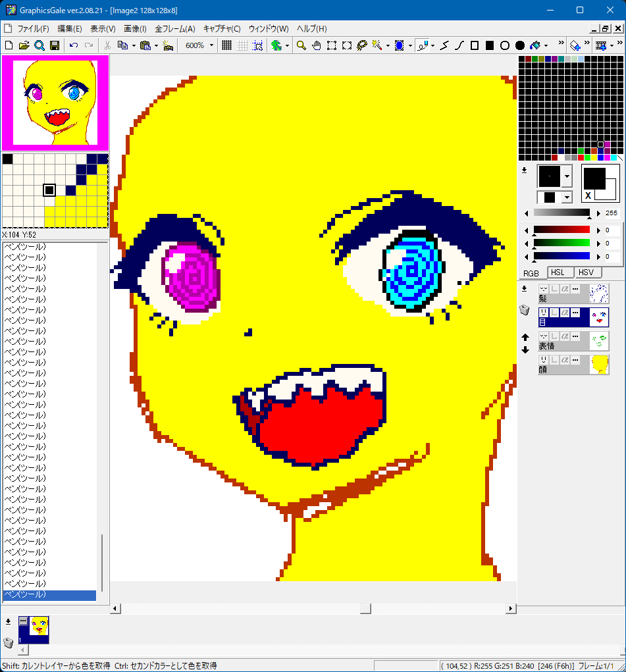Toggle the gray custom grid icon
This screenshot has width=626, height=672.
[x=242, y=45]
